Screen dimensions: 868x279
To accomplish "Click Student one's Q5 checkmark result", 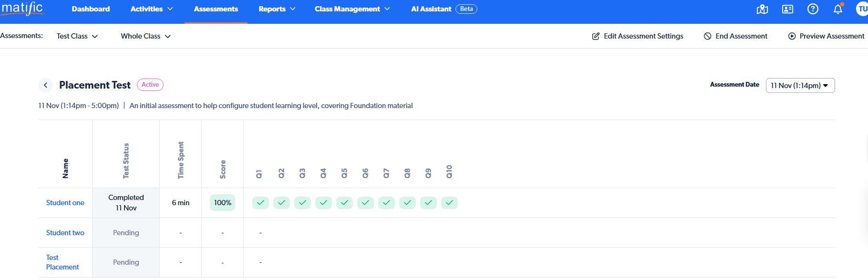I will click(x=344, y=203).
